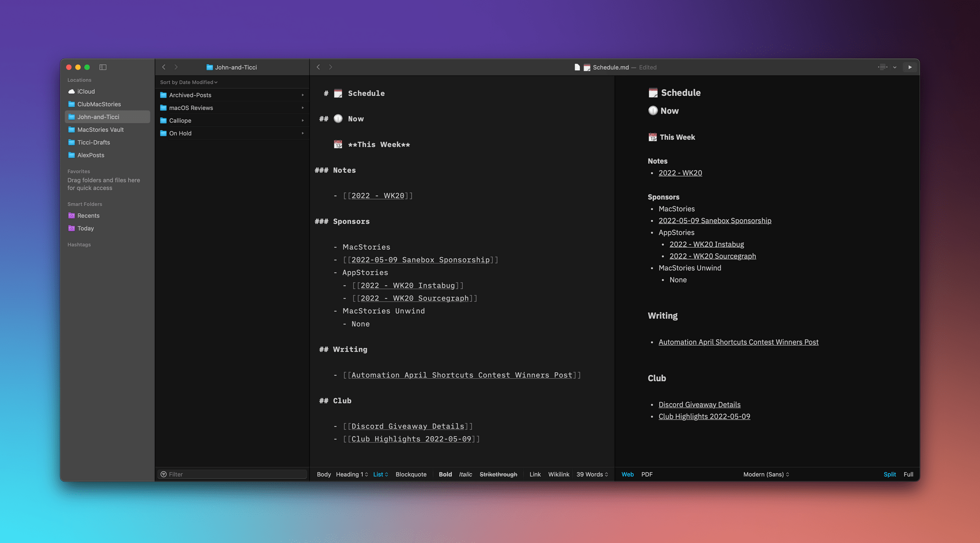Open the Heading 1 style dropdown
This screenshot has width=980, height=543.
coord(352,474)
